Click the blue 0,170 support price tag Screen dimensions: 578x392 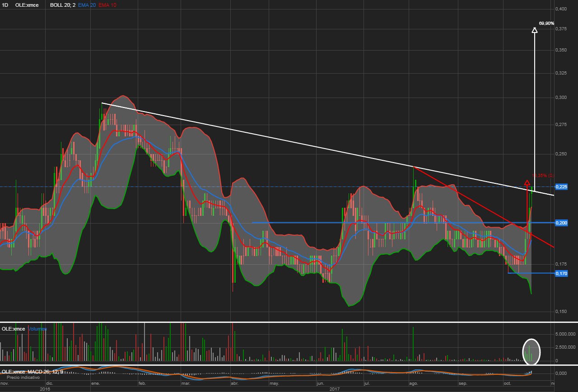[x=561, y=273]
